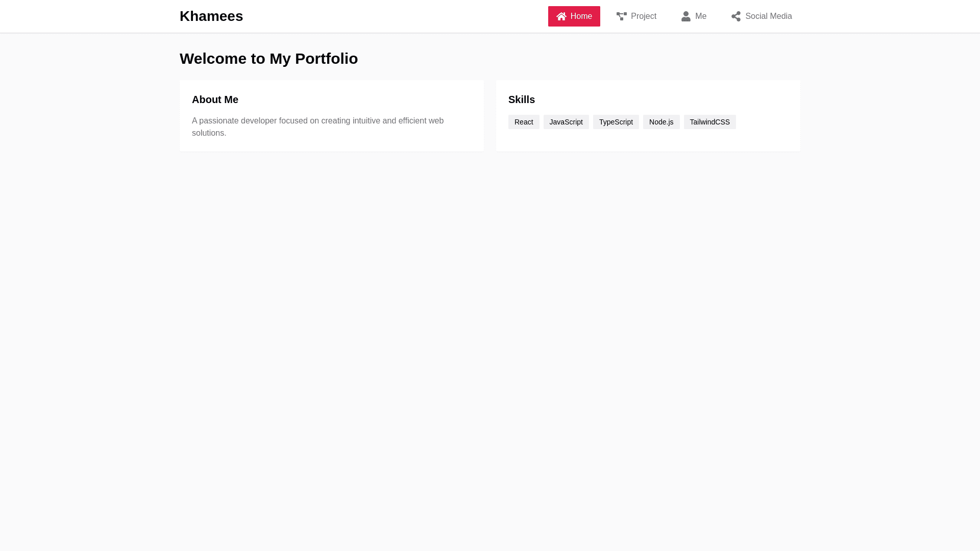The height and width of the screenshot is (551, 980).
Task: Click the Skills card heading
Action: pyautogui.click(x=522, y=99)
